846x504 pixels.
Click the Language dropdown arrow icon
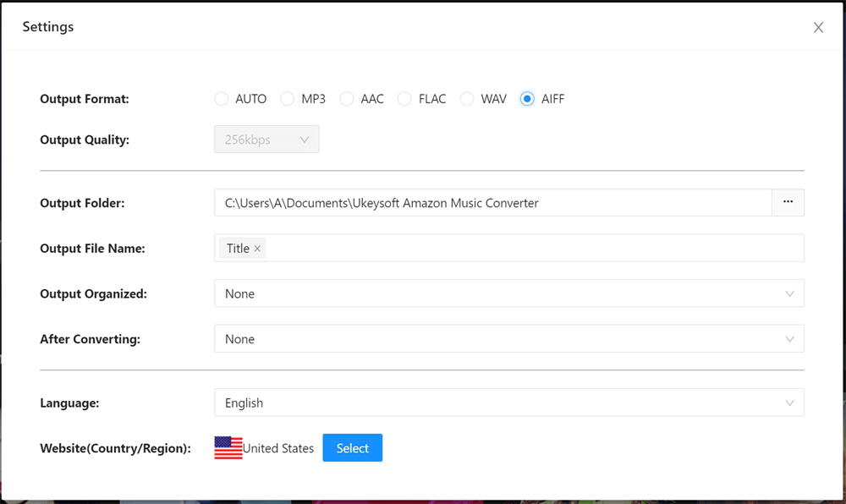click(791, 403)
